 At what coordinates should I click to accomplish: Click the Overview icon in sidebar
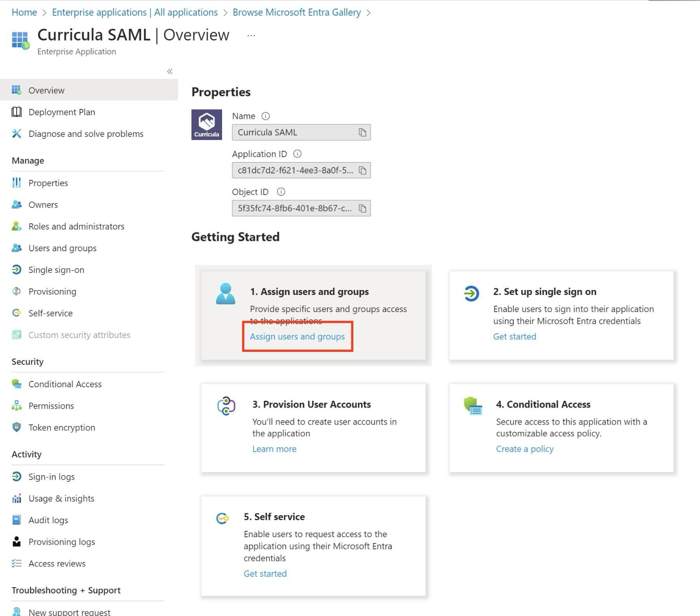point(17,90)
